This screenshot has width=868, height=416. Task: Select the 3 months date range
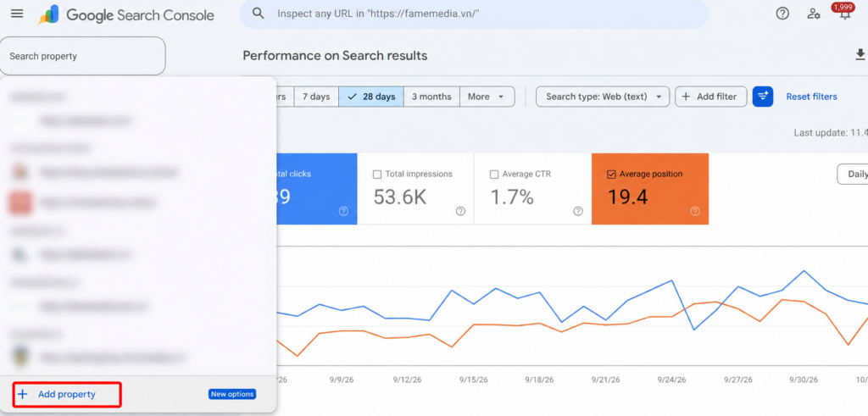[x=431, y=97]
